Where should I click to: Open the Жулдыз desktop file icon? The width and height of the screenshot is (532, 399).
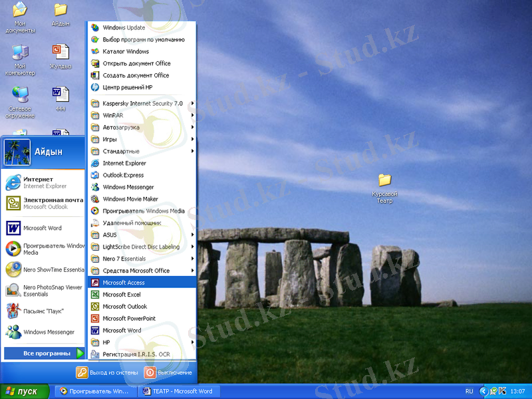(x=61, y=53)
